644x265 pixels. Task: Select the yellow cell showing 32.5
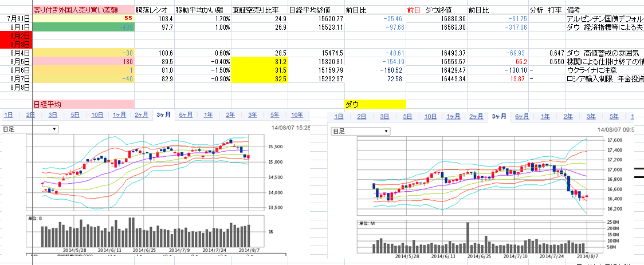260,78
